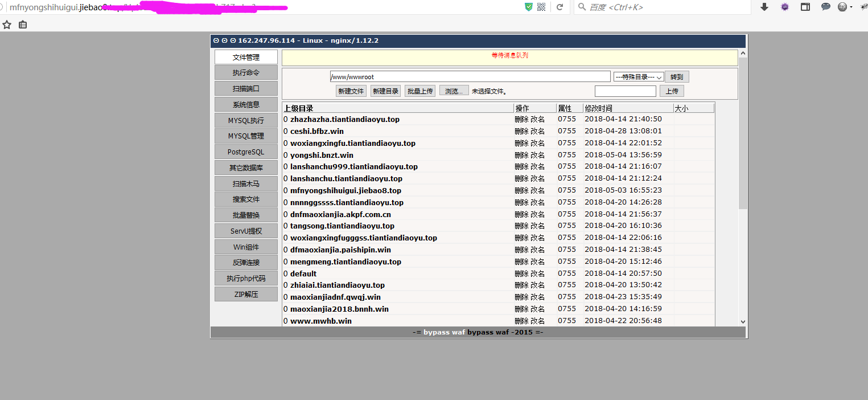Click 删除 for the default folder

coord(521,274)
